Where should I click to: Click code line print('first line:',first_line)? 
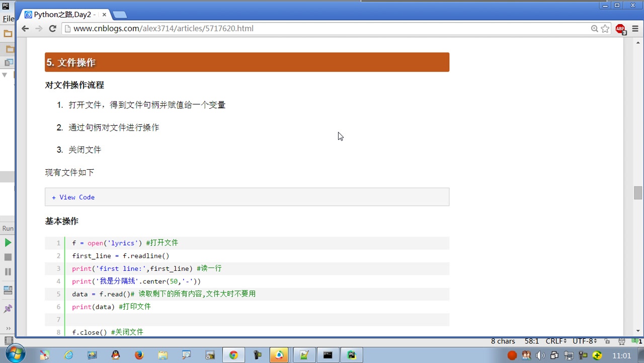click(x=146, y=269)
